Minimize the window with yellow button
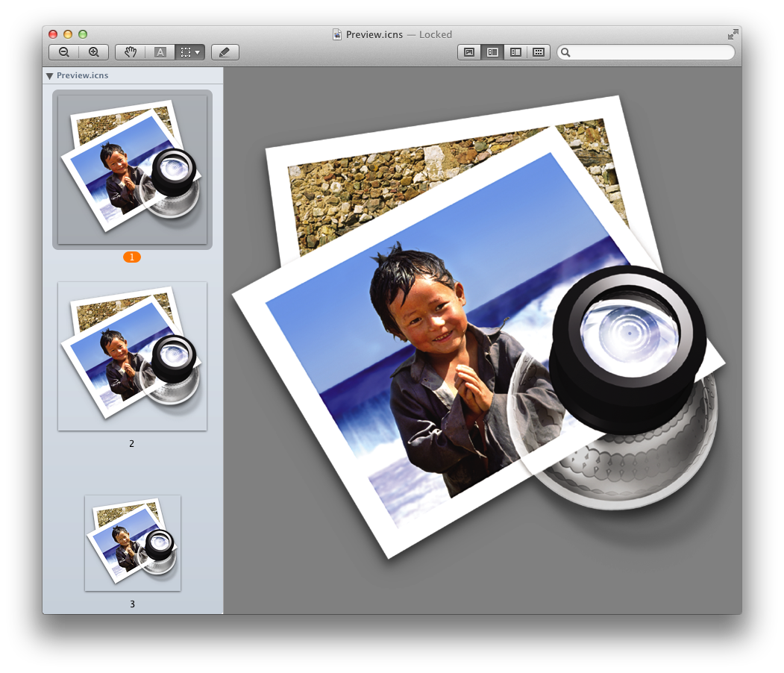Screen dimensions: 784x673 coord(68,34)
